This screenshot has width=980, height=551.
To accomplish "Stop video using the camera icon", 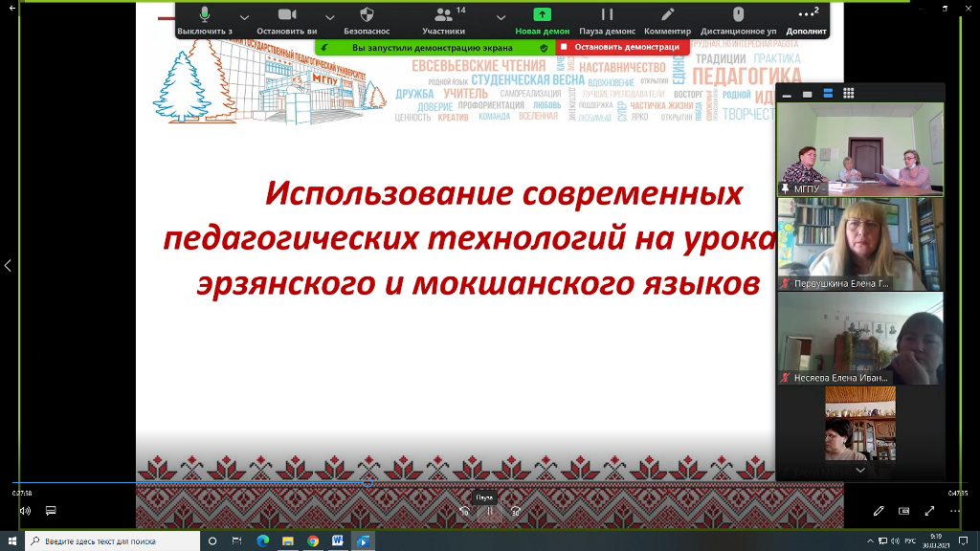I will click(x=286, y=15).
